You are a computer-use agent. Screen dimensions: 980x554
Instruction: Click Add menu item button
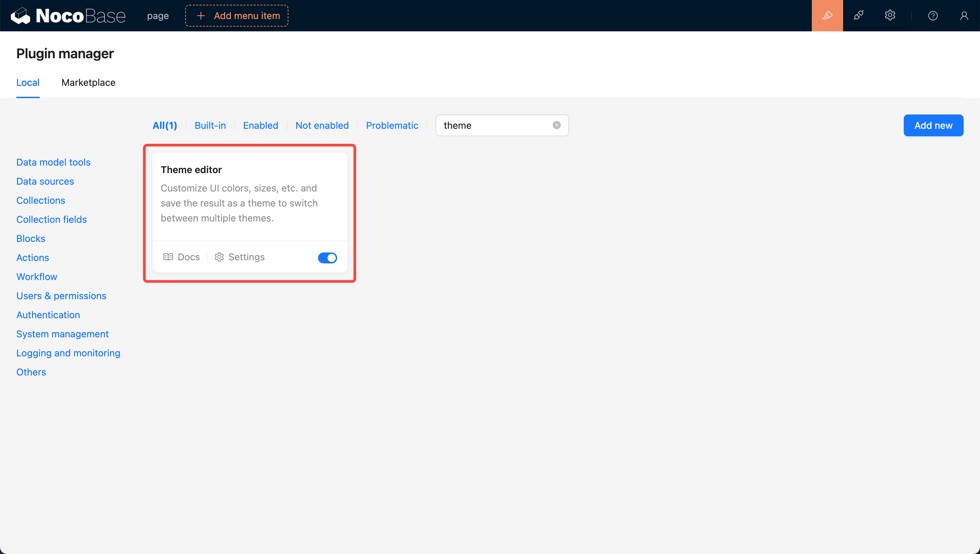(x=237, y=16)
